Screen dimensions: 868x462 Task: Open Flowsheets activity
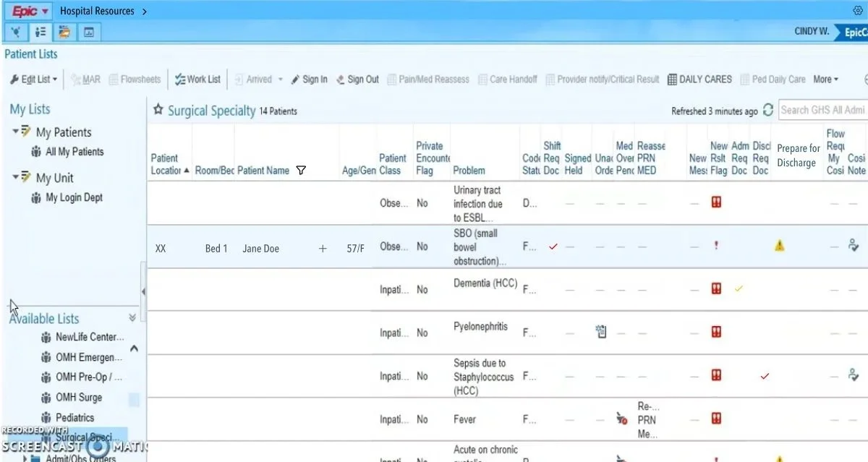(x=135, y=80)
